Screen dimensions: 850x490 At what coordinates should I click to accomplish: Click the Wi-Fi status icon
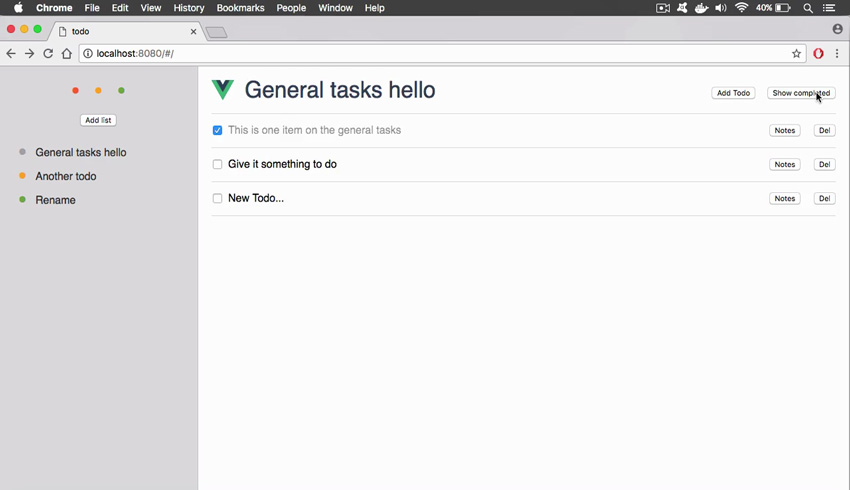(x=741, y=8)
